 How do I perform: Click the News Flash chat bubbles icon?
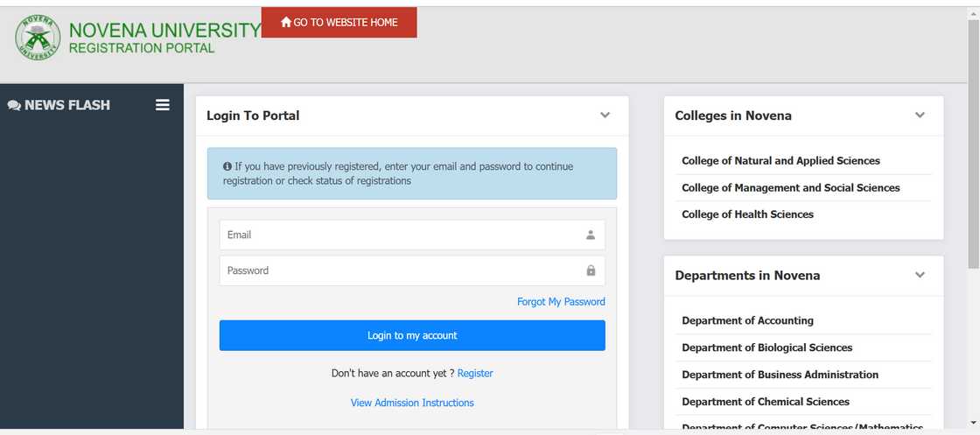tap(14, 105)
